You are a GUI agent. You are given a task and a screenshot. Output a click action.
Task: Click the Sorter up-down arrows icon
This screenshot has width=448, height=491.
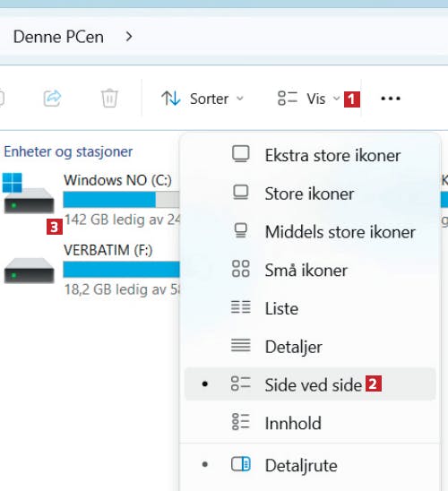[171, 99]
